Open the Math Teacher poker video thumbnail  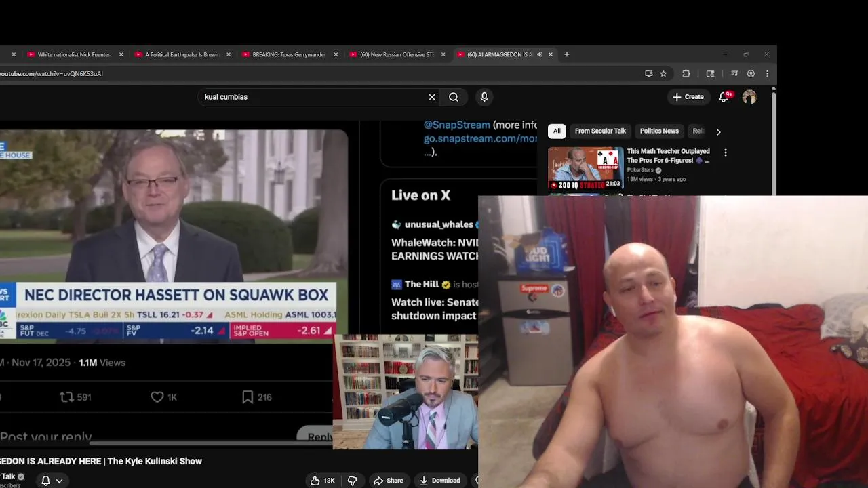click(585, 168)
